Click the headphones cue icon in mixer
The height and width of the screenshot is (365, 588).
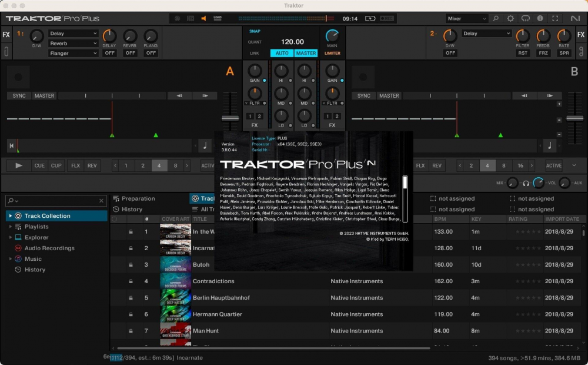coord(526,183)
